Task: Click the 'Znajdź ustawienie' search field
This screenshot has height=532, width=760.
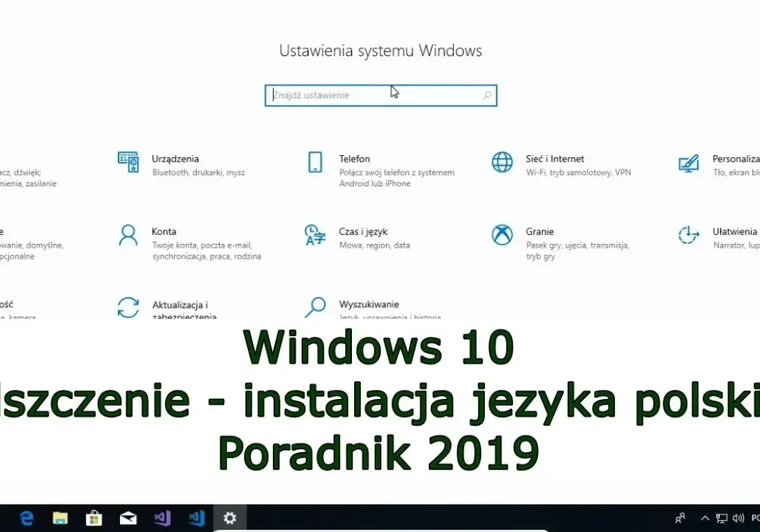Action: tap(381, 96)
